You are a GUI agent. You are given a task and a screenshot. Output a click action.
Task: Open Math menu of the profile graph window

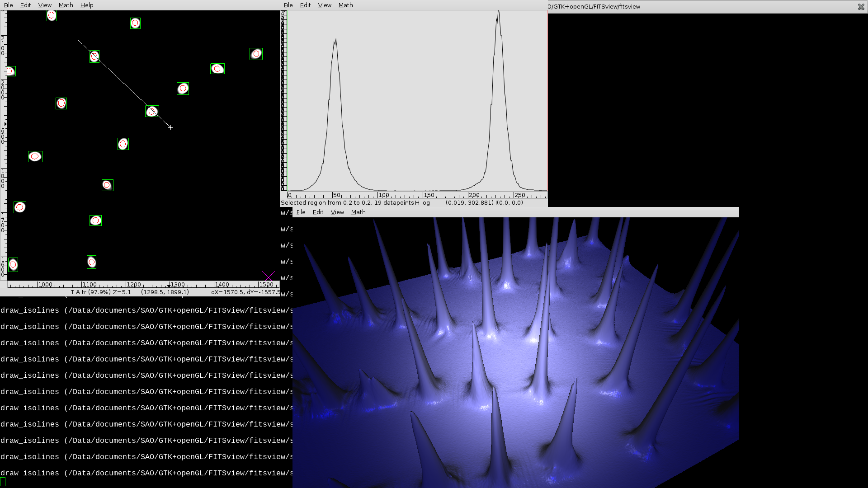click(x=345, y=5)
